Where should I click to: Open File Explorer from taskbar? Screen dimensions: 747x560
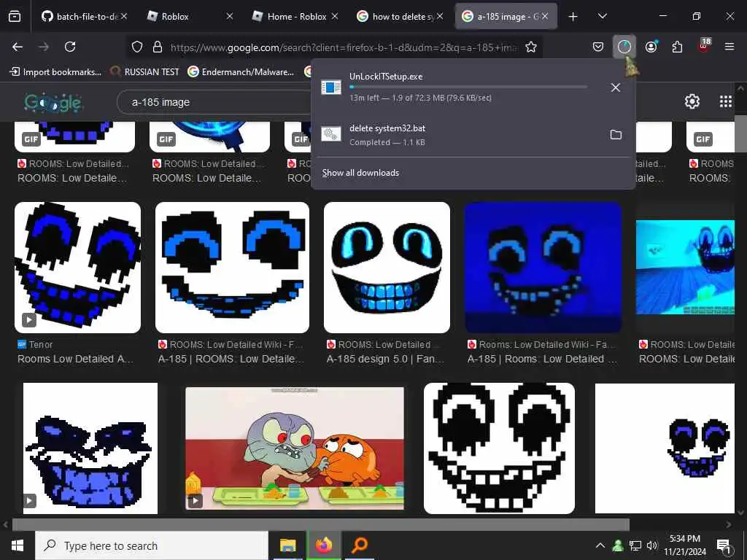(x=287, y=545)
